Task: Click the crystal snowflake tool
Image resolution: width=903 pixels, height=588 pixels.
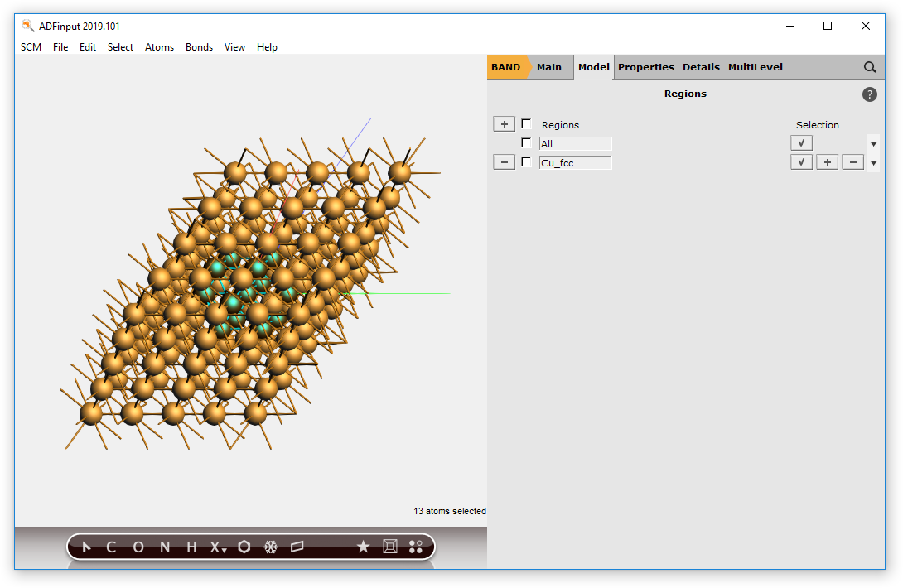Action: pyautogui.click(x=270, y=547)
